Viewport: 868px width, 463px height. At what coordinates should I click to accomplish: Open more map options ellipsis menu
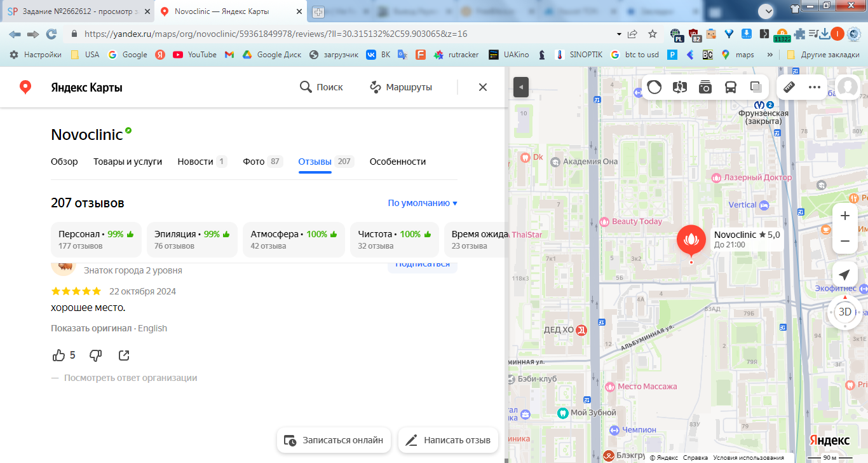tap(815, 87)
